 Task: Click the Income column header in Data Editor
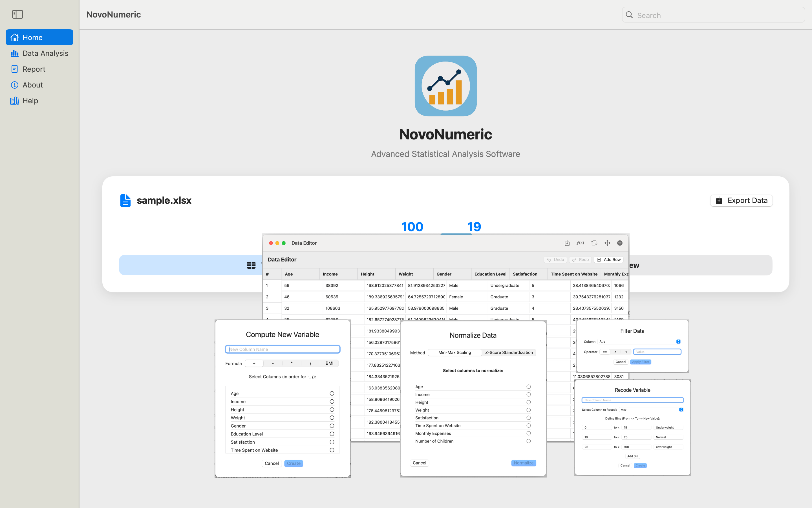click(x=339, y=274)
